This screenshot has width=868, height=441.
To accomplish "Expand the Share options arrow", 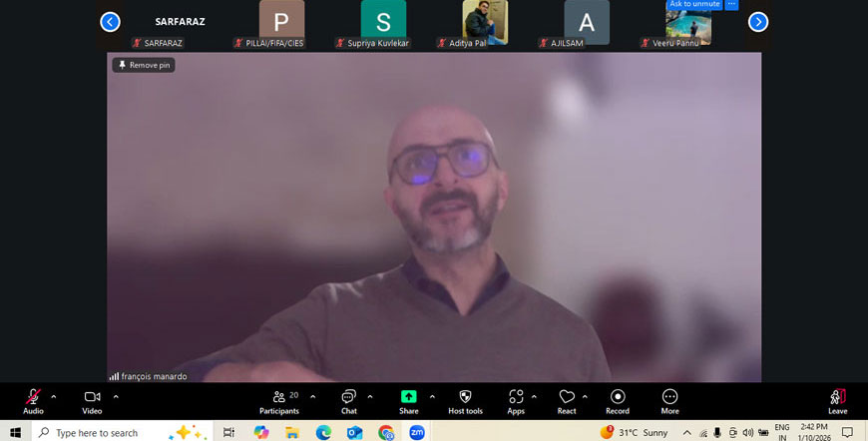I will [x=432, y=396].
